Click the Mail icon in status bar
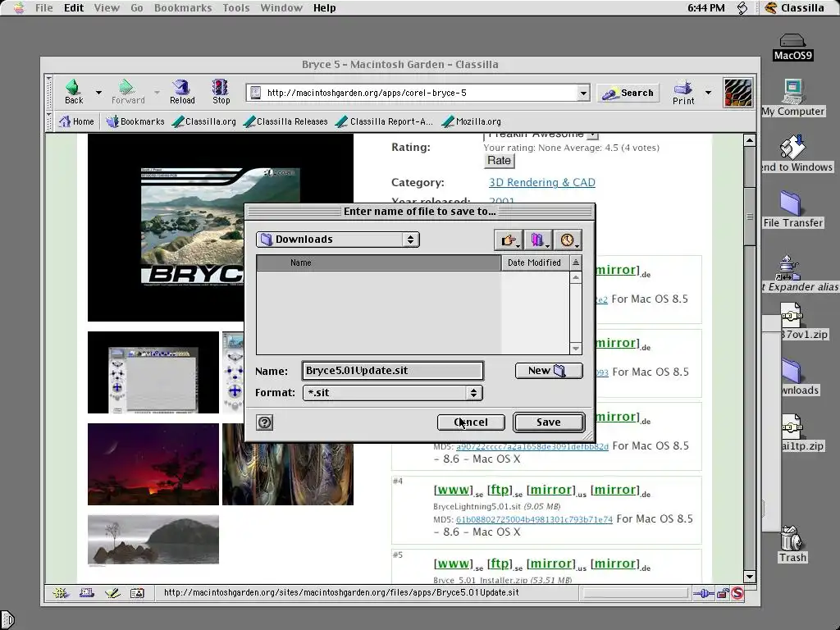The image size is (840, 630). point(87,593)
